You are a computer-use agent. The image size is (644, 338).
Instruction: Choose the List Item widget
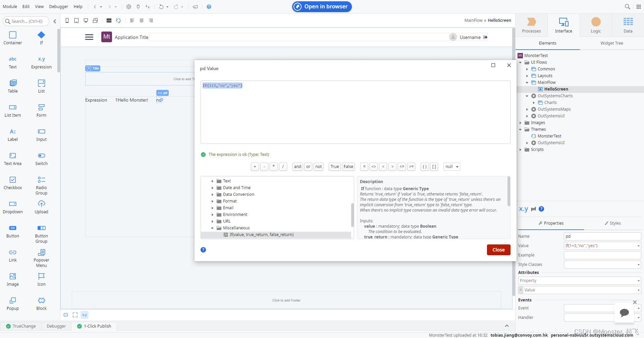(13, 110)
